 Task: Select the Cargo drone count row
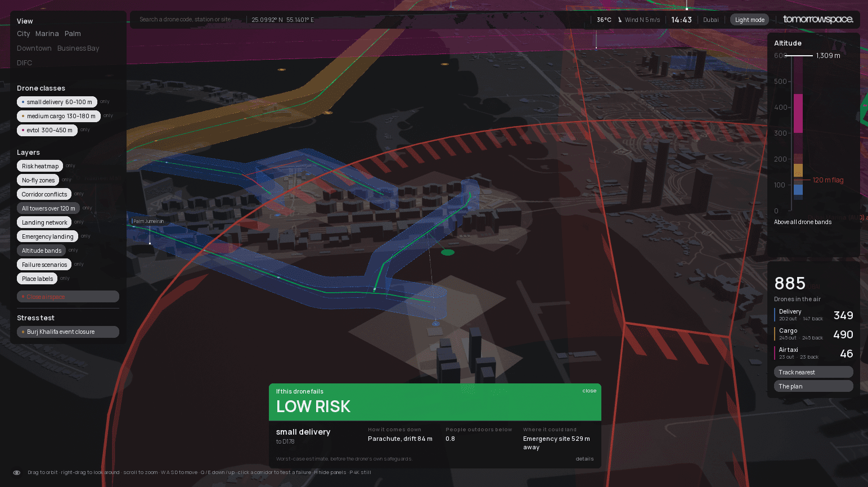tap(813, 334)
